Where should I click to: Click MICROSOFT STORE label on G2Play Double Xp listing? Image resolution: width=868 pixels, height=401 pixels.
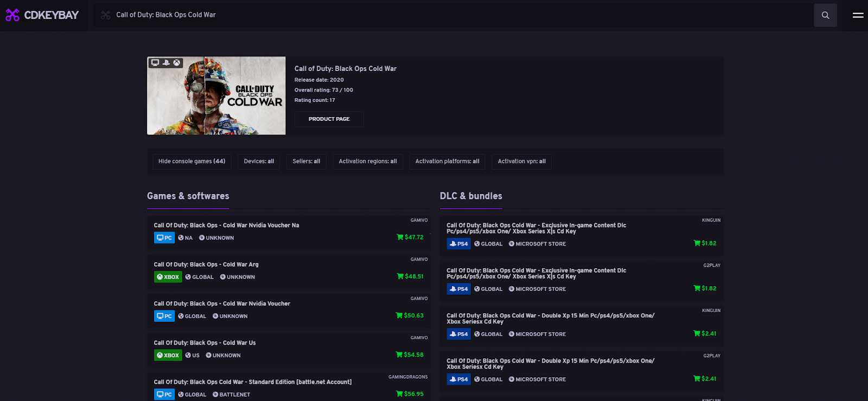click(x=541, y=380)
